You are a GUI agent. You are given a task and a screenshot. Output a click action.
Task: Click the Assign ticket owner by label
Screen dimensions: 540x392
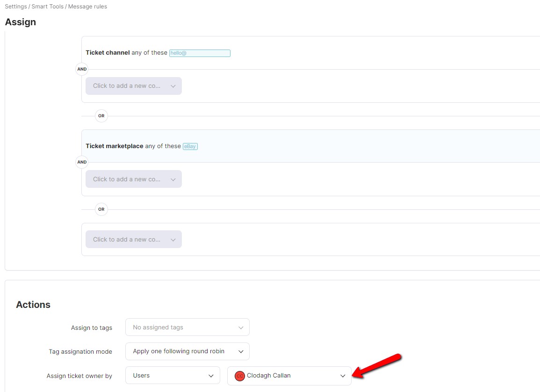[x=79, y=376]
